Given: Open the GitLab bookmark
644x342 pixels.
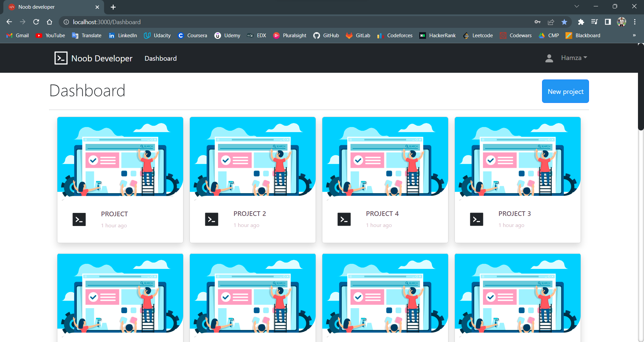Looking at the screenshot, I should pyautogui.click(x=358, y=36).
